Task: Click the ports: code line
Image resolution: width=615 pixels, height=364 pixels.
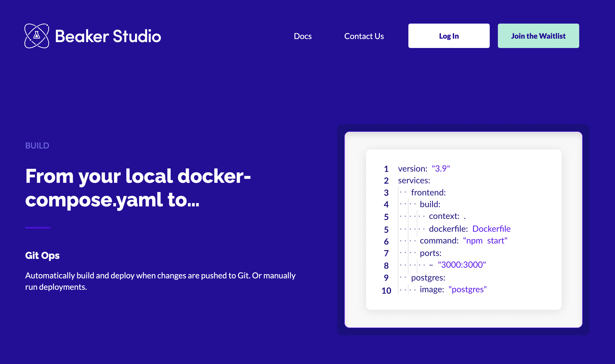Action: (x=431, y=253)
